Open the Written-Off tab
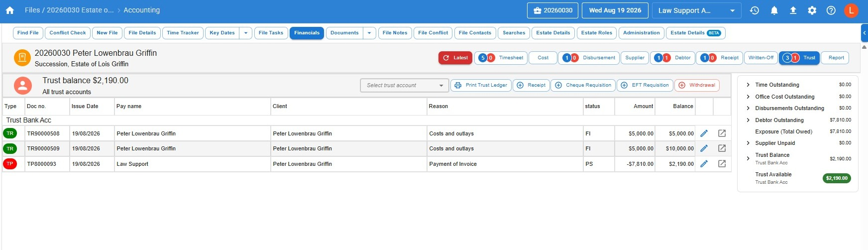The height and width of the screenshot is (250, 868). (761, 58)
